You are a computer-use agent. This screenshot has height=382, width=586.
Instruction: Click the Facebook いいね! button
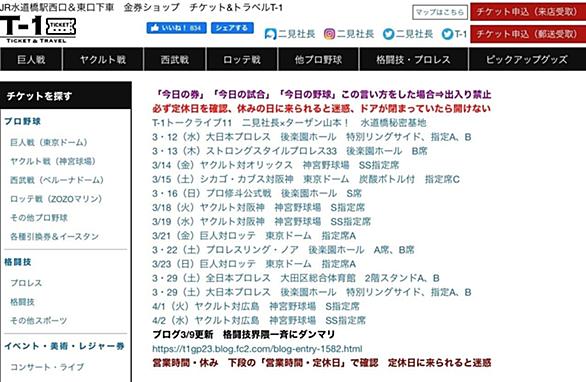point(176,28)
